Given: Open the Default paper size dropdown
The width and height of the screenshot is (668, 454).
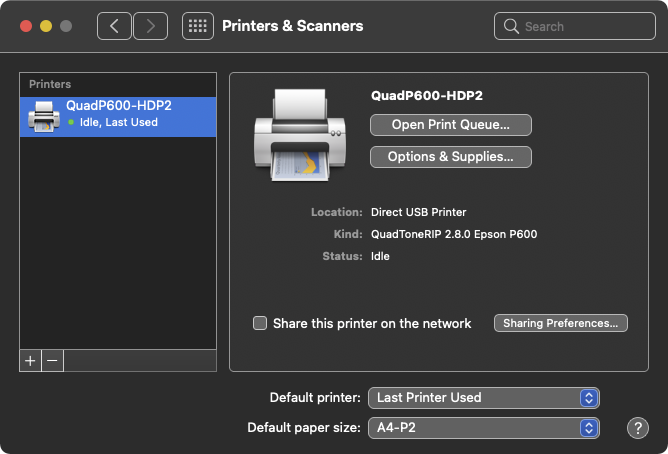Looking at the screenshot, I should 484,428.
